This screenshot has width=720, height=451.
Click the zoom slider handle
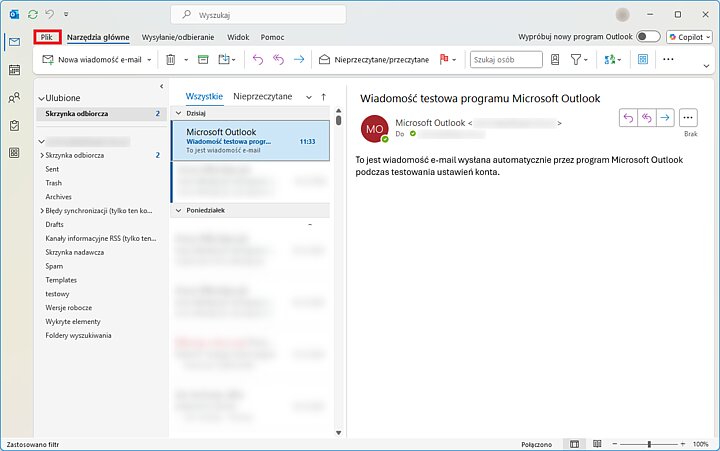click(649, 444)
